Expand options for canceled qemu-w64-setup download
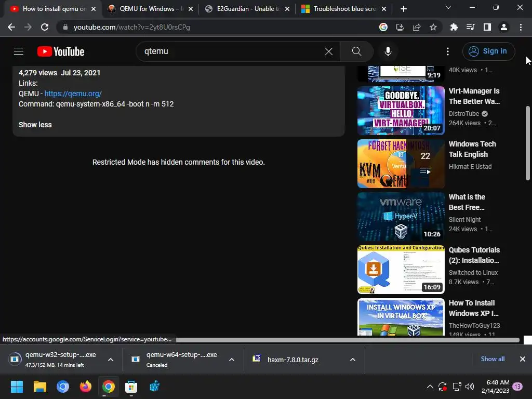532x399 pixels. pos(232,360)
